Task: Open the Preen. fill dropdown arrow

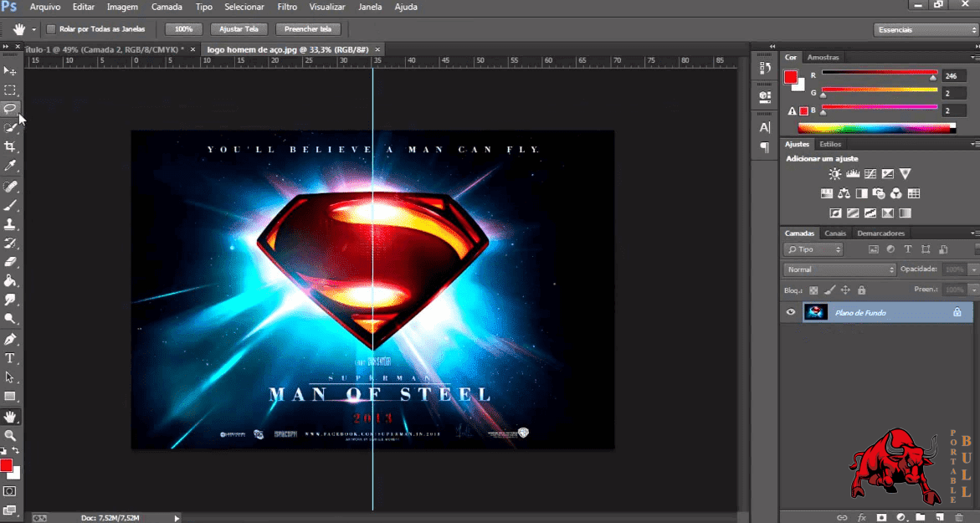Action: [x=974, y=290]
